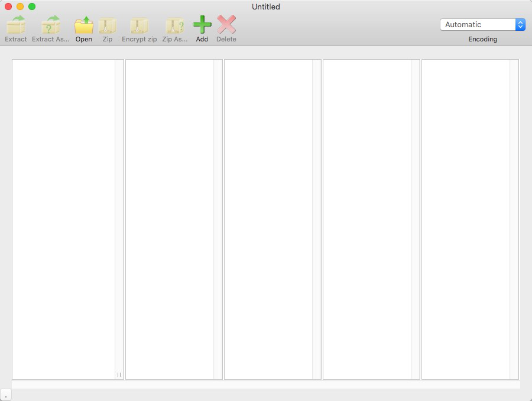
Task: Click the column resize handle in first pane
Action: tap(119, 374)
